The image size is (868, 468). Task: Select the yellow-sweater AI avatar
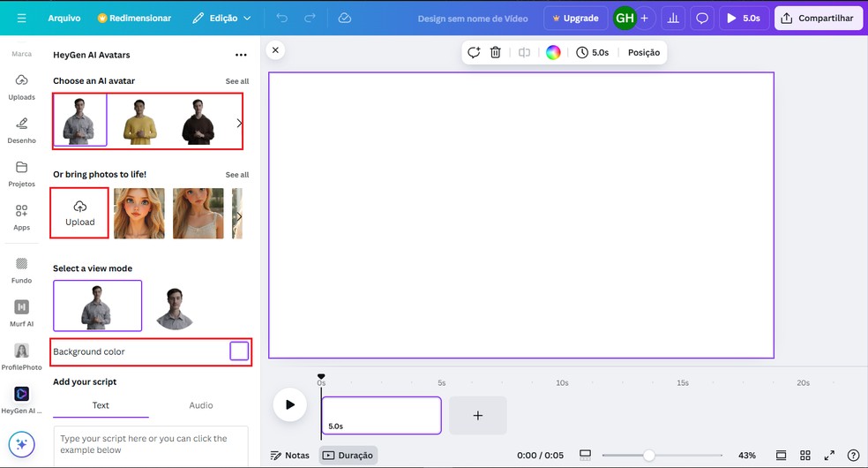(x=139, y=121)
